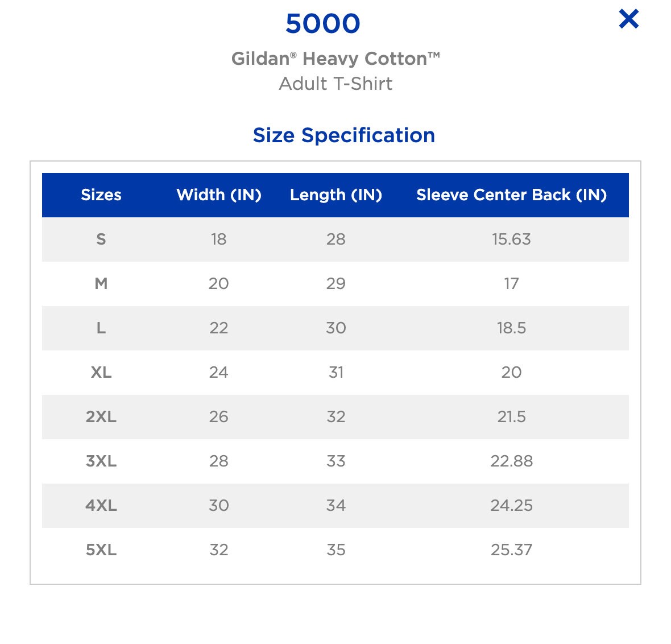
Task: Click the 25.37 sleeve value for 5XL
Action: tap(511, 550)
